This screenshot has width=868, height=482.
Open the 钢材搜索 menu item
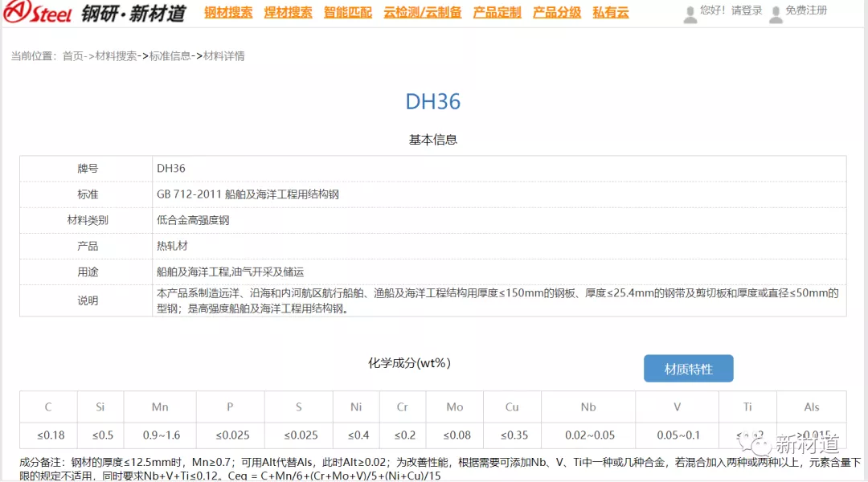tap(228, 13)
